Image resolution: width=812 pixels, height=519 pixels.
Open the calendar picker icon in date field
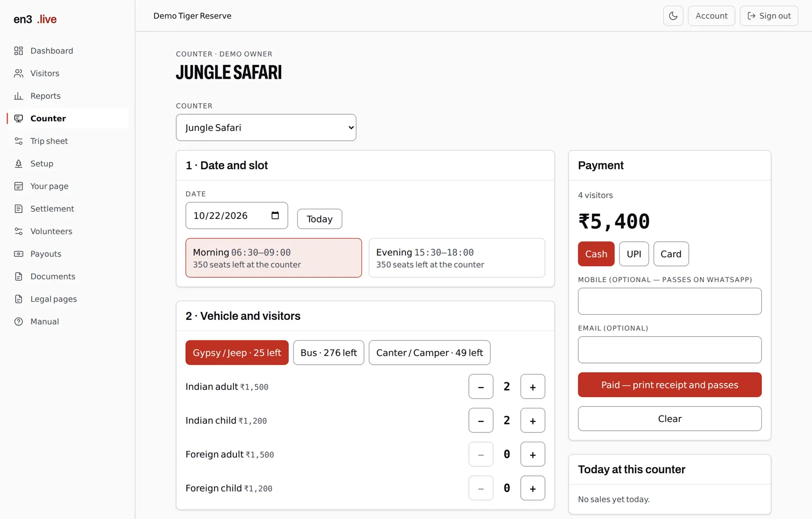(x=275, y=215)
